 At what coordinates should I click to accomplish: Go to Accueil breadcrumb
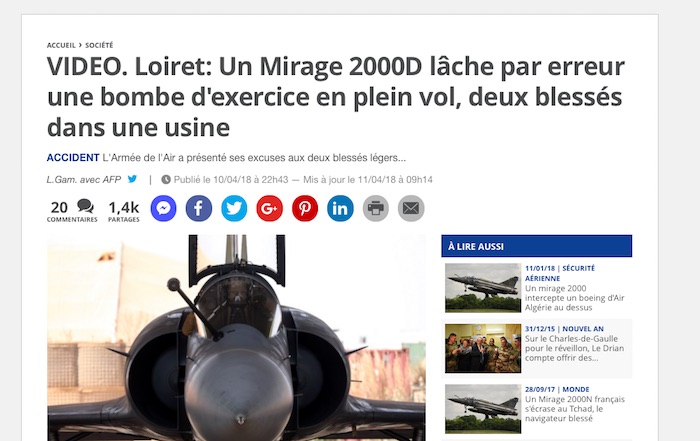(x=61, y=45)
